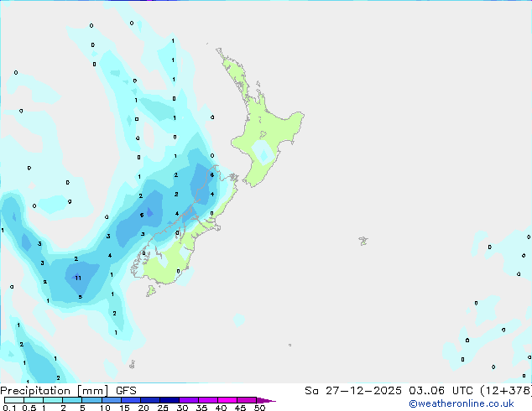Click the 10 to 15 legend swatch

[x=112, y=400]
